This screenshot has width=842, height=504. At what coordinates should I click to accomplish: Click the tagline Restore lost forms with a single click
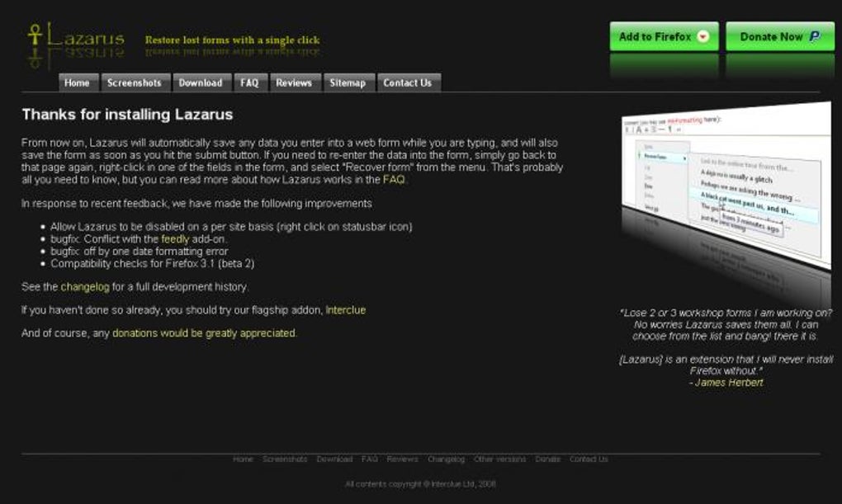coord(232,40)
